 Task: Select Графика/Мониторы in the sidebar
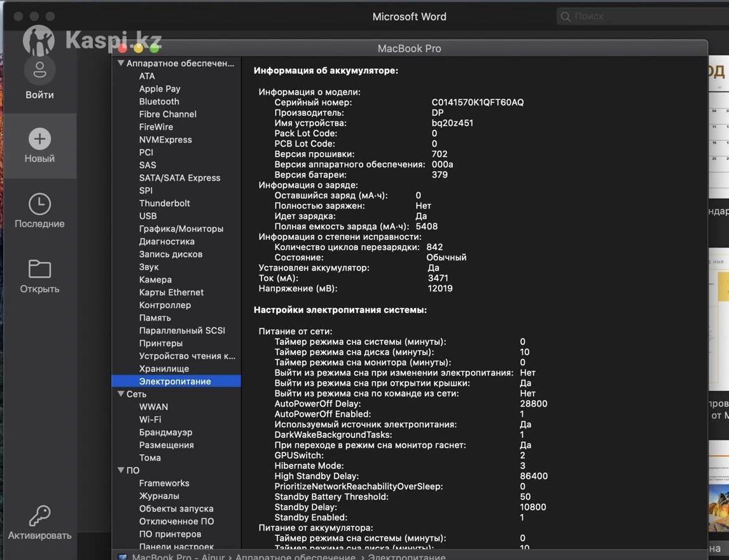pos(181,228)
